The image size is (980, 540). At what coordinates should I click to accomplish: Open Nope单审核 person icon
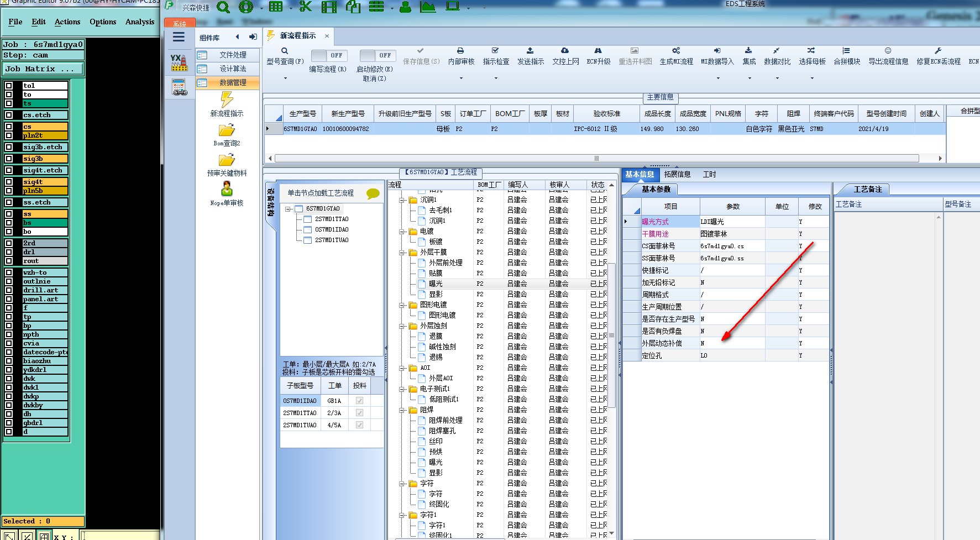pyautogui.click(x=227, y=189)
